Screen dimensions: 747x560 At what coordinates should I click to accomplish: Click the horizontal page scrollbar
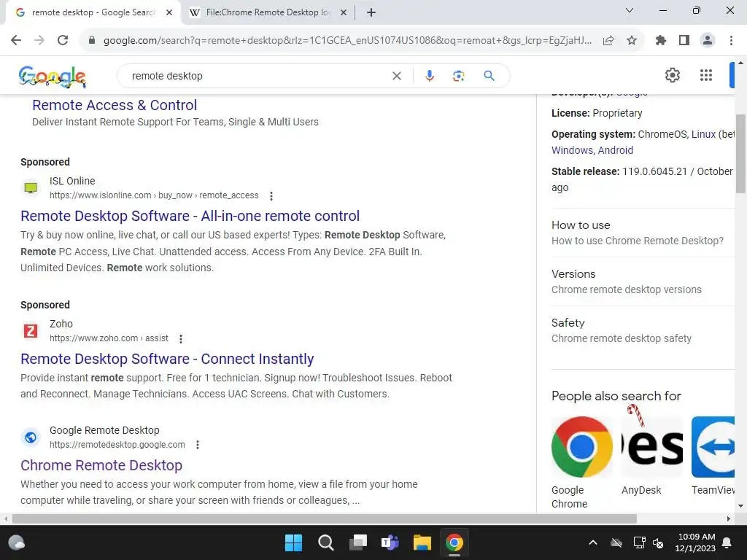tap(324, 518)
